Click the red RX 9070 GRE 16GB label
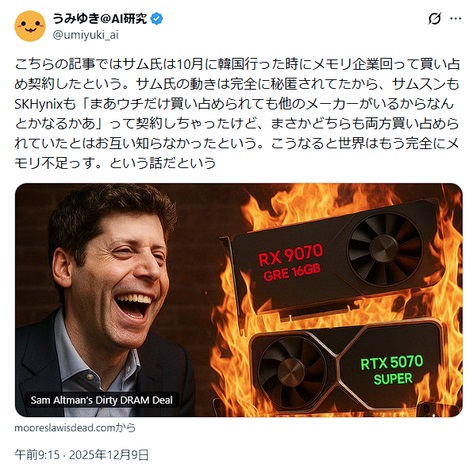475x466 pixels. click(291, 263)
